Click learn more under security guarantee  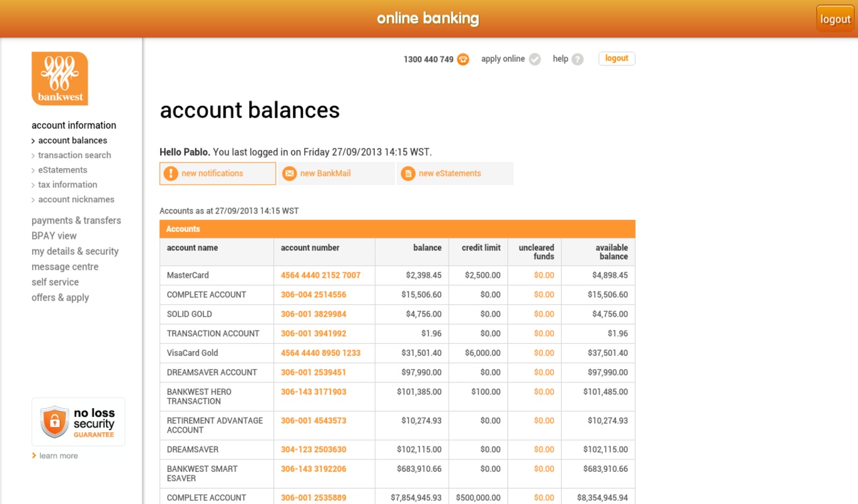(x=59, y=455)
